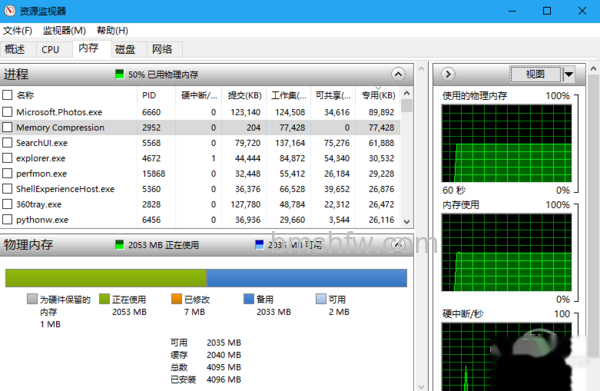Open the 视图 dropdown arrow
This screenshot has height=391, width=600.
point(569,74)
